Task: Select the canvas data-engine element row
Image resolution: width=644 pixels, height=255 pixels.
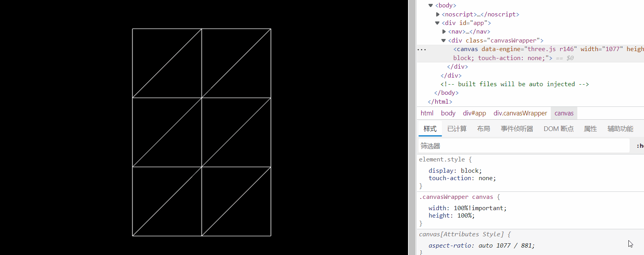Action: click(x=530, y=53)
